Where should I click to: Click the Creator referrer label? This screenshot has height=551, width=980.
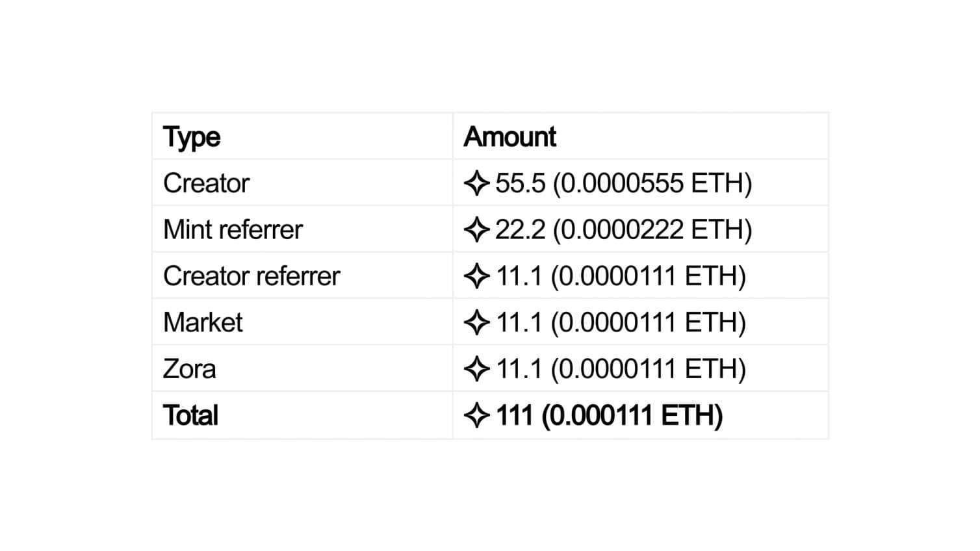click(251, 276)
